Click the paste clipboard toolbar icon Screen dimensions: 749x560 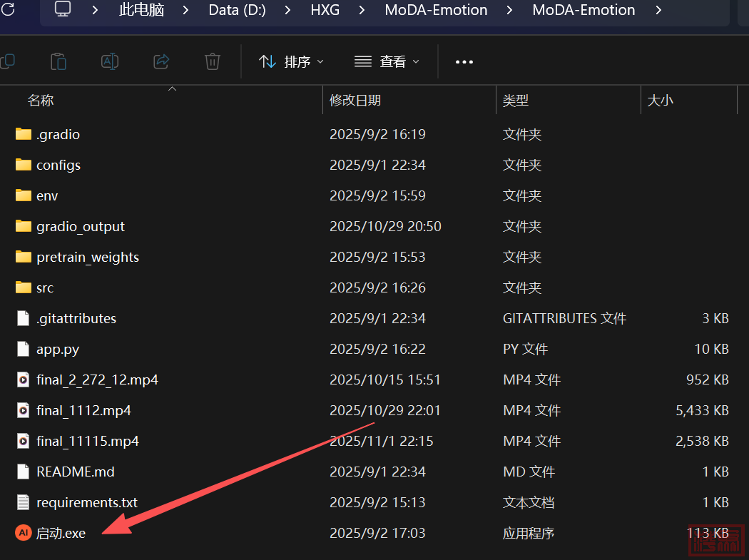[58, 62]
